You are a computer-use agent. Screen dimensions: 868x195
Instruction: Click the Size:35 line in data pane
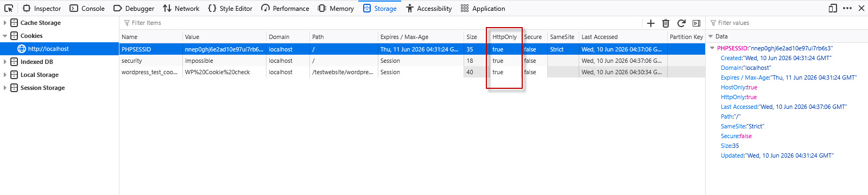(x=730, y=146)
